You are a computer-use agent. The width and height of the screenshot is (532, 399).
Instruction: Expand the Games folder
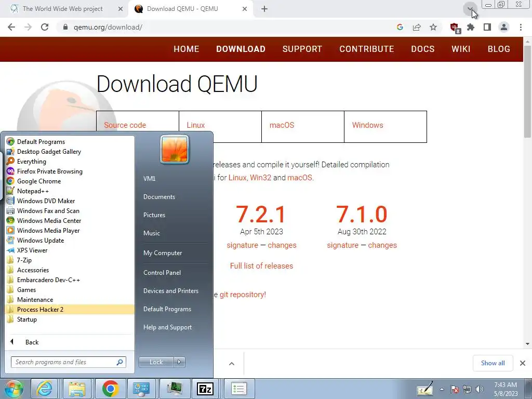21,289
